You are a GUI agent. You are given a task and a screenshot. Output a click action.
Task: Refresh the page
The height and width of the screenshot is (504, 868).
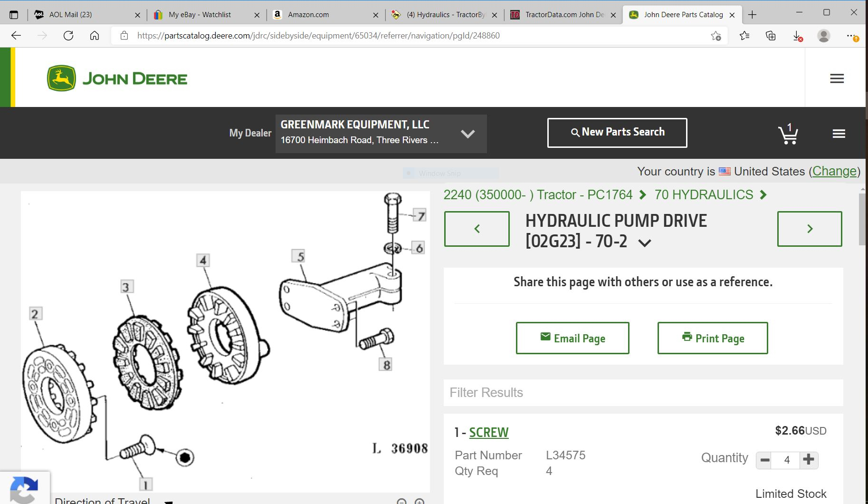(x=68, y=36)
